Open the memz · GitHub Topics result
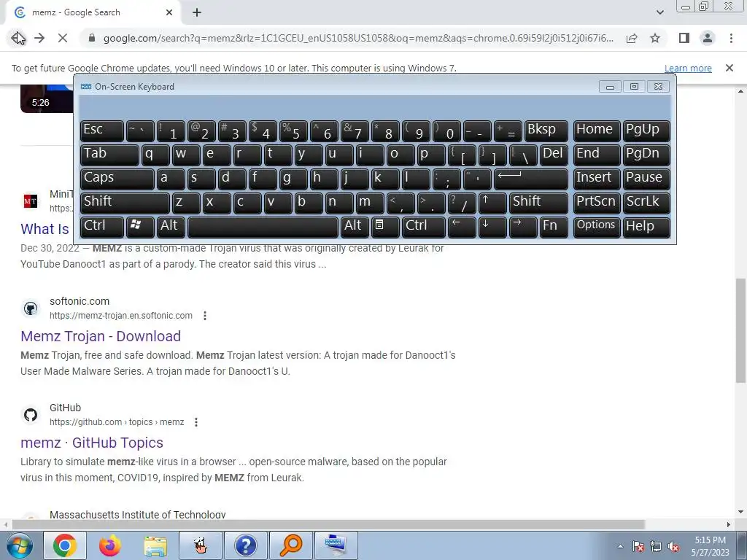The height and width of the screenshot is (560, 747). pos(92,443)
